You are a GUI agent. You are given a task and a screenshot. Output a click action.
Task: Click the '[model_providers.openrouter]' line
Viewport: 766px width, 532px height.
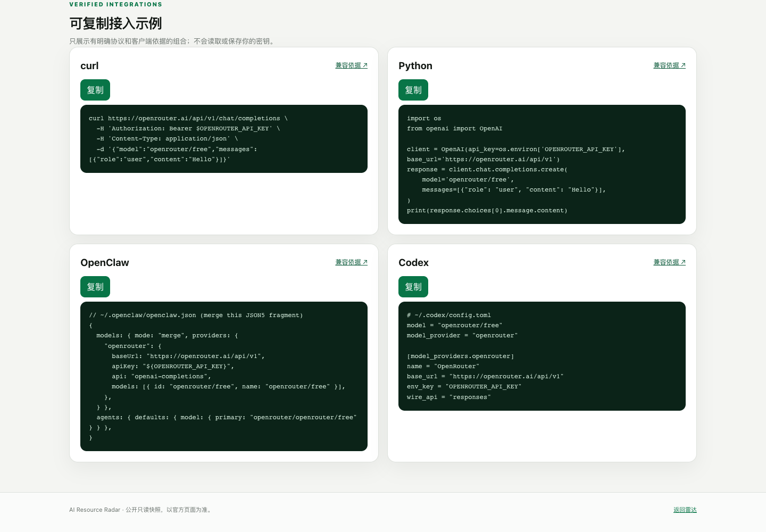click(x=461, y=356)
